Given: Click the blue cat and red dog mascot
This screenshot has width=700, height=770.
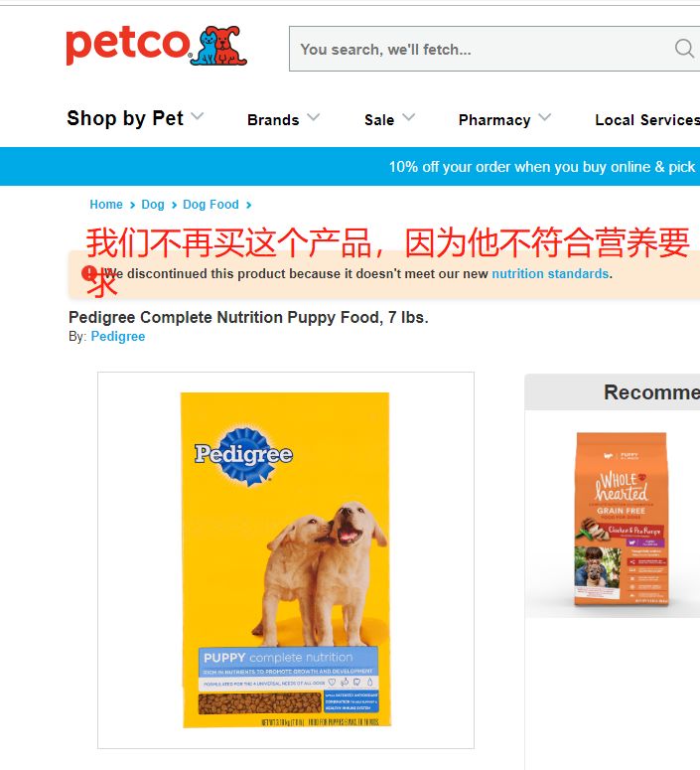Looking at the screenshot, I should [218, 45].
